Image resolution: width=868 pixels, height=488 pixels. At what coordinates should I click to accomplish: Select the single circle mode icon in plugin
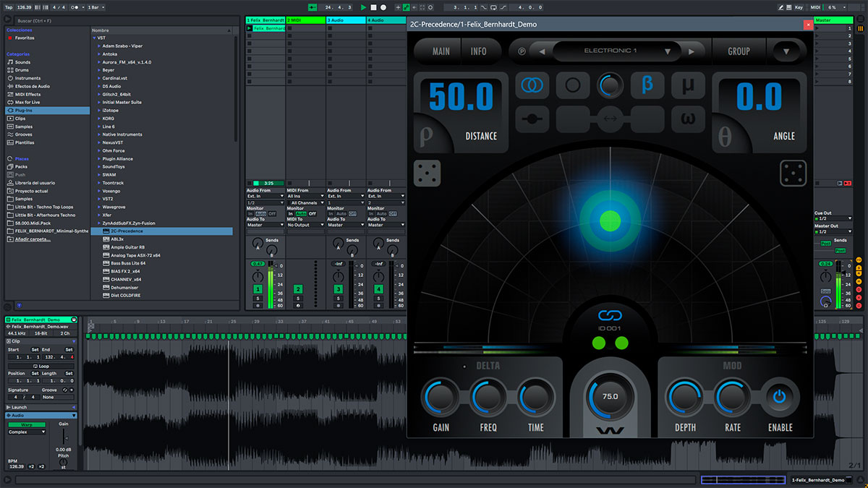pos(572,85)
